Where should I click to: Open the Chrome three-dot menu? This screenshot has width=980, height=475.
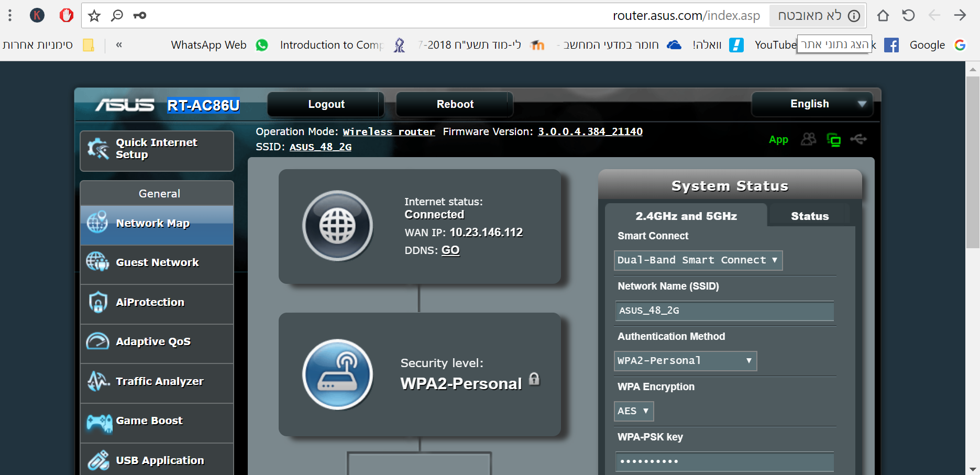pyautogui.click(x=10, y=15)
